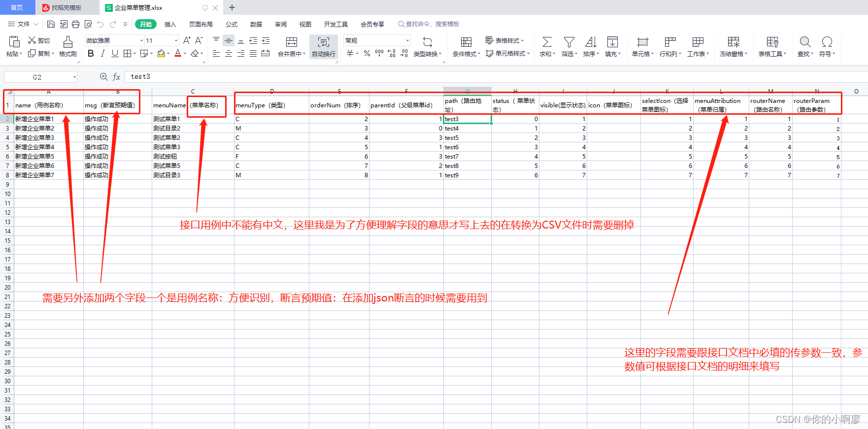Open the Name Box dropdown showing G2
This screenshot has height=429, width=868.
coord(74,77)
